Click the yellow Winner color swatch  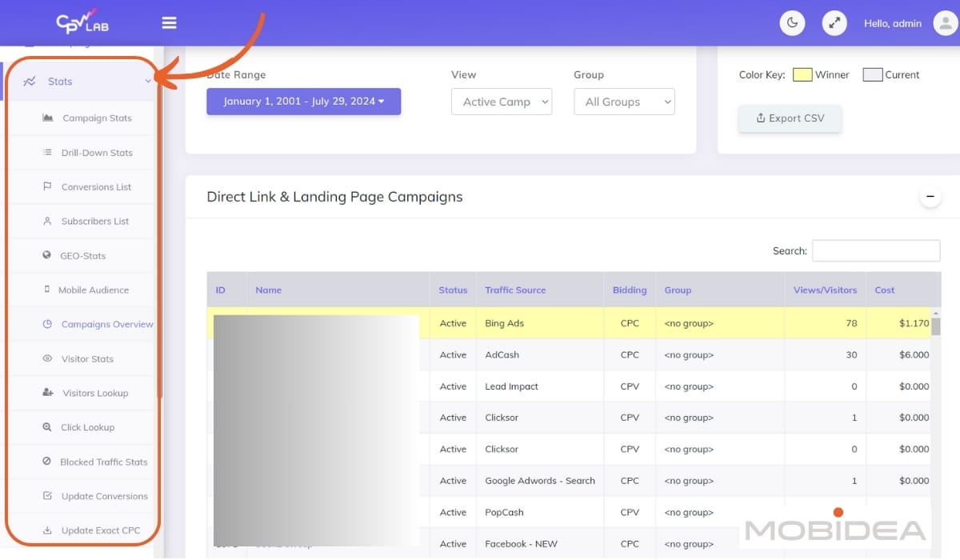[x=802, y=74]
